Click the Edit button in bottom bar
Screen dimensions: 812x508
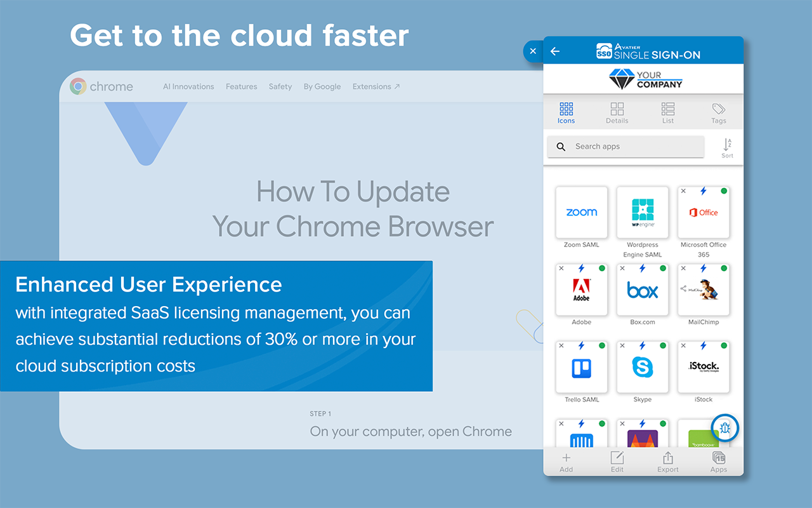click(617, 462)
